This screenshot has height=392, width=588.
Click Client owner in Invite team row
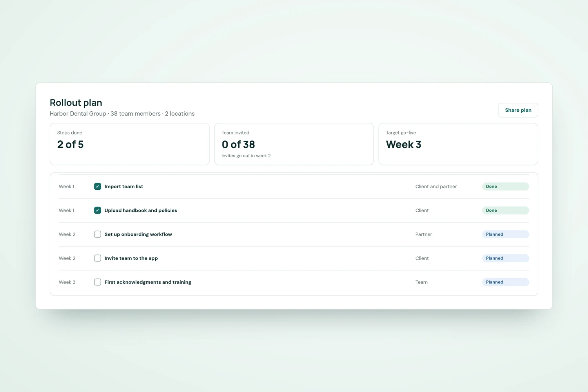coord(422,258)
